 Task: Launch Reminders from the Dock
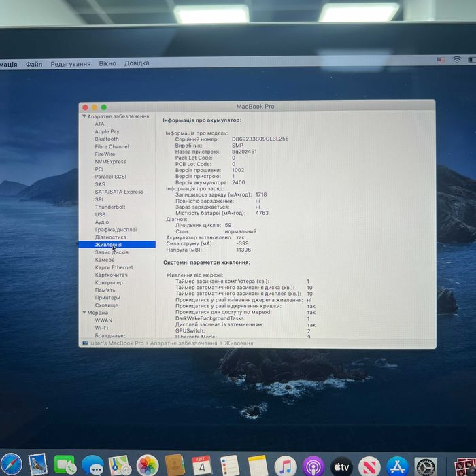coord(230,464)
